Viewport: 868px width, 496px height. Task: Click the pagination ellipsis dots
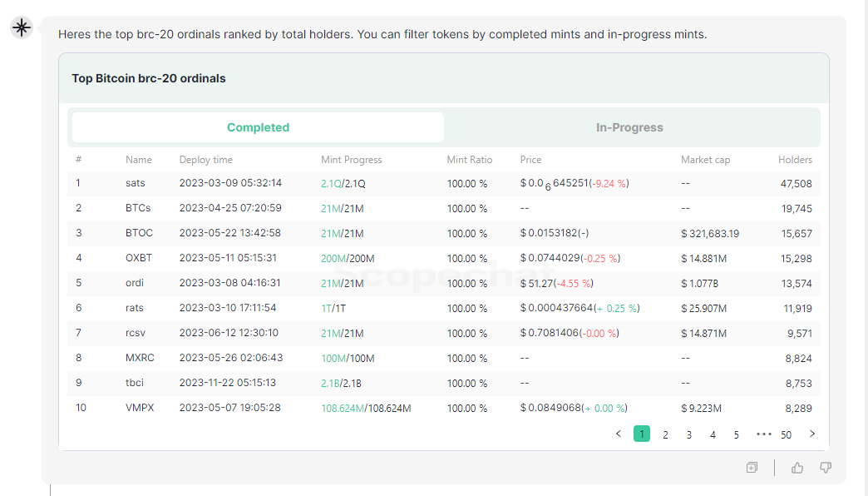pyautogui.click(x=764, y=434)
